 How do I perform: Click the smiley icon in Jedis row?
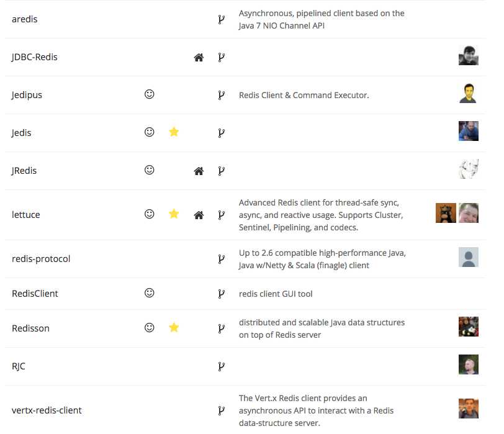pos(149,132)
